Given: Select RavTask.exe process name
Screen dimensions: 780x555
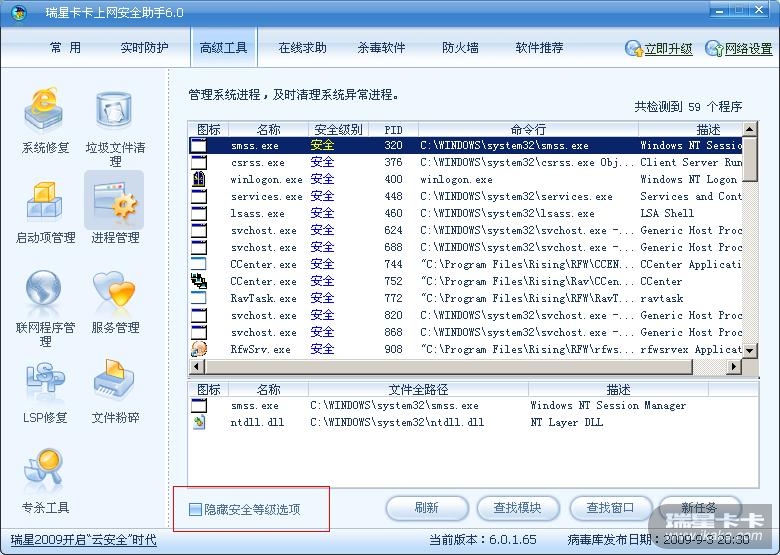Looking at the screenshot, I should pyautogui.click(x=264, y=298).
